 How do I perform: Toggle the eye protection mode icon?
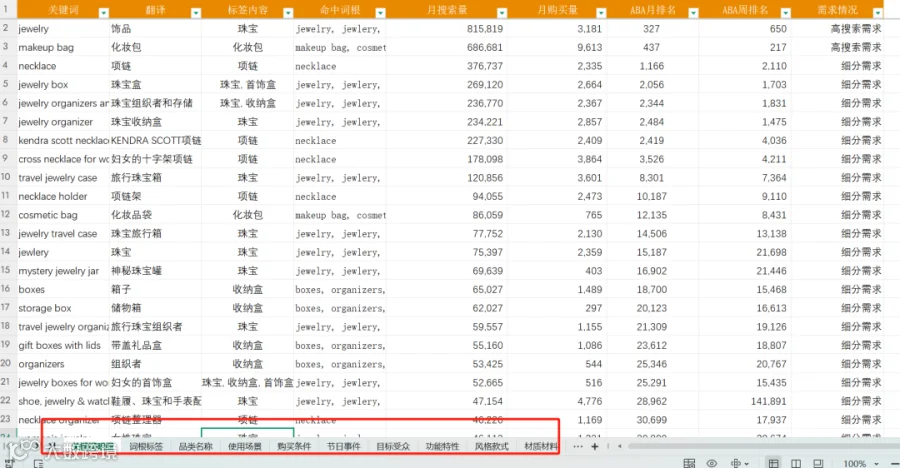(x=712, y=463)
